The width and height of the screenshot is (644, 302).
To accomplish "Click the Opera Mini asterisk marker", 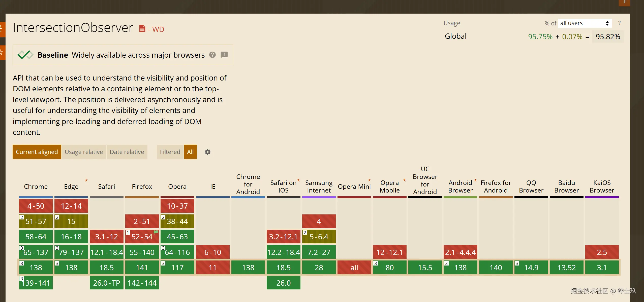I will [369, 181].
